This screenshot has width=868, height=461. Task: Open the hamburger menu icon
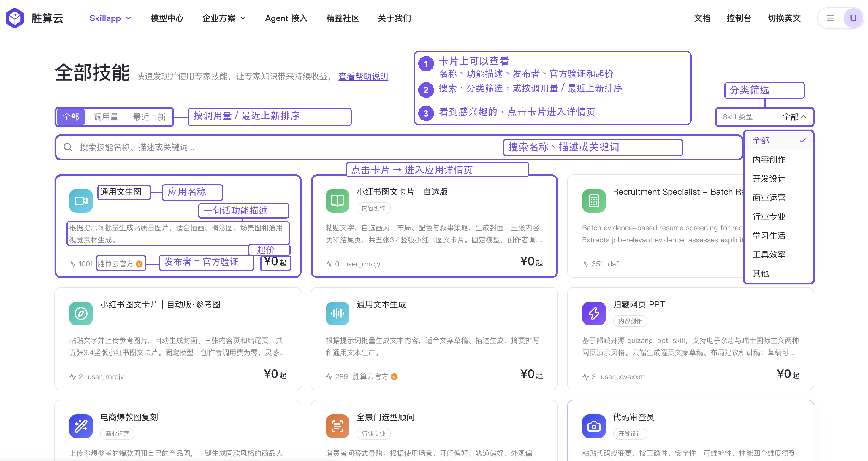[830, 18]
